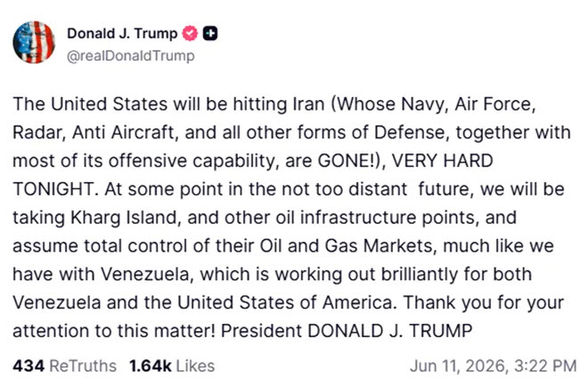Click the ReTruths label
Viewport: 588px width, 388px height.
click(83, 366)
